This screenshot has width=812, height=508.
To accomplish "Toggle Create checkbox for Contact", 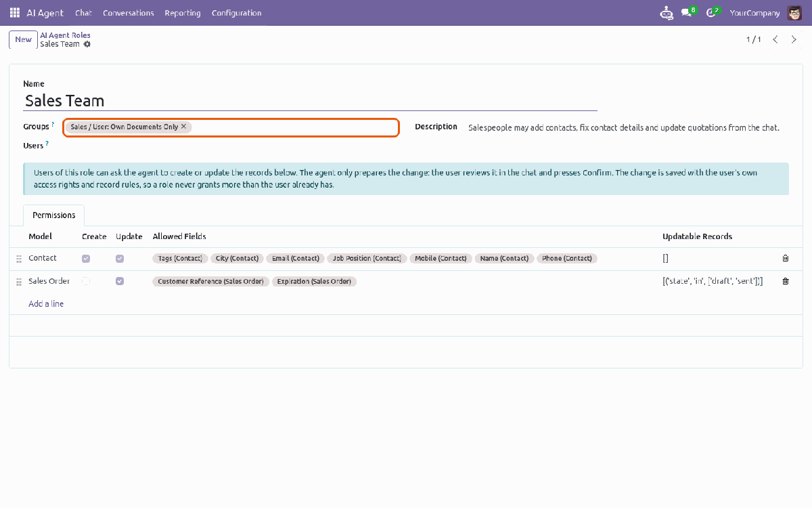I will pyautogui.click(x=86, y=258).
